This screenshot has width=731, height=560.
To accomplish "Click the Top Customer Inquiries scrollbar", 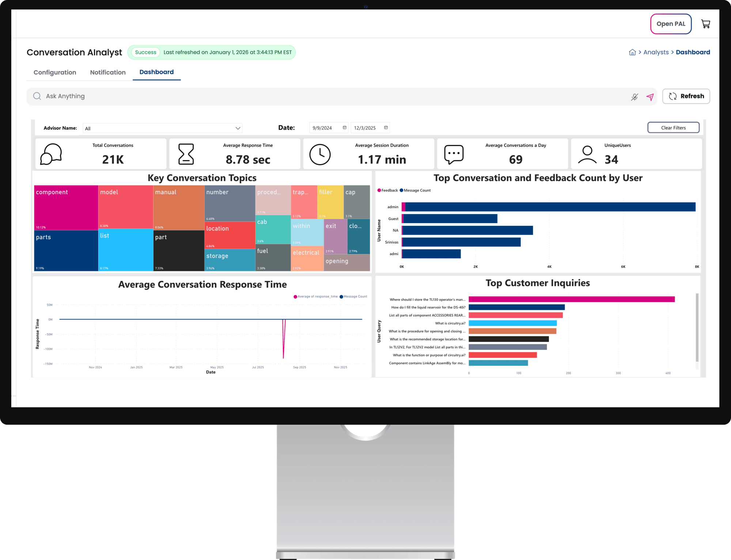I will [x=697, y=327].
